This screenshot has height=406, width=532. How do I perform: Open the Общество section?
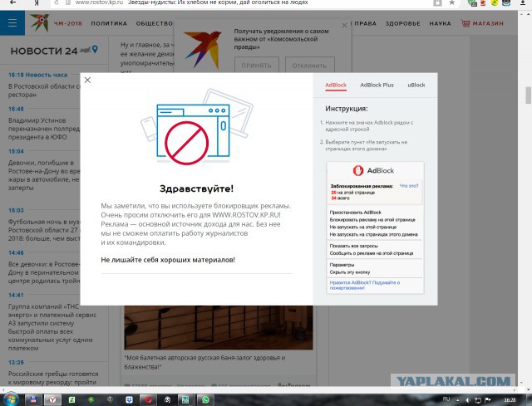point(155,23)
